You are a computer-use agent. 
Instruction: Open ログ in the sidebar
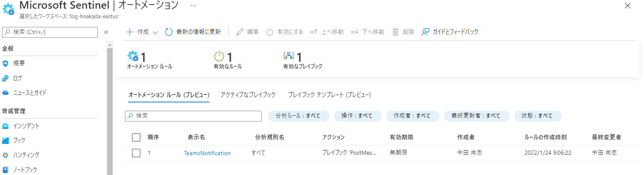coord(17,78)
